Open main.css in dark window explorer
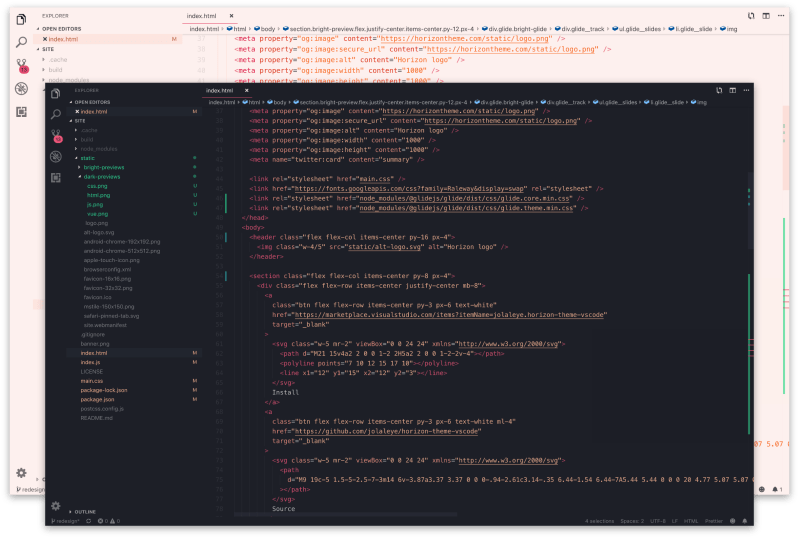 click(x=92, y=381)
